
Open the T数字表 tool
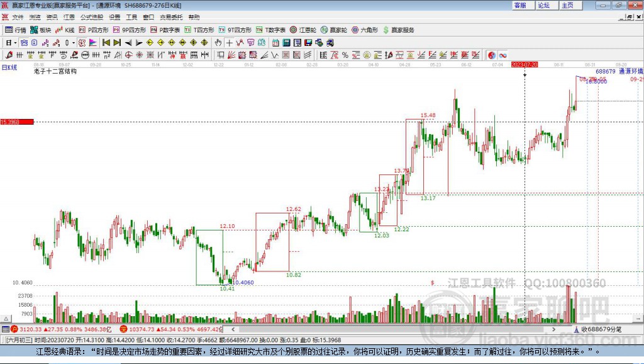[x=270, y=30]
